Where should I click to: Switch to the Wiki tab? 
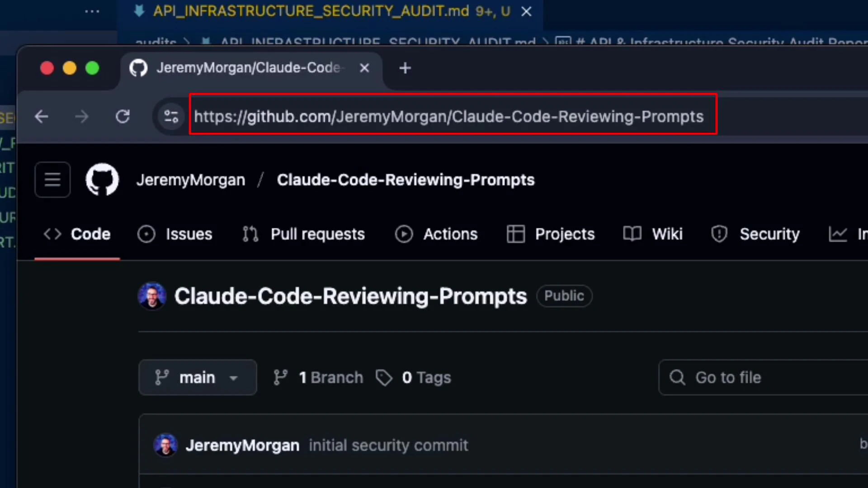tap(653, 234)
